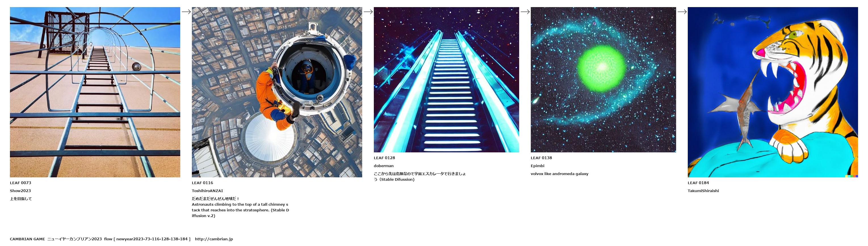This screenshot has height=246, width=868.
Task: Open the astronaut chimney image
Action: (x=277, y=92)
